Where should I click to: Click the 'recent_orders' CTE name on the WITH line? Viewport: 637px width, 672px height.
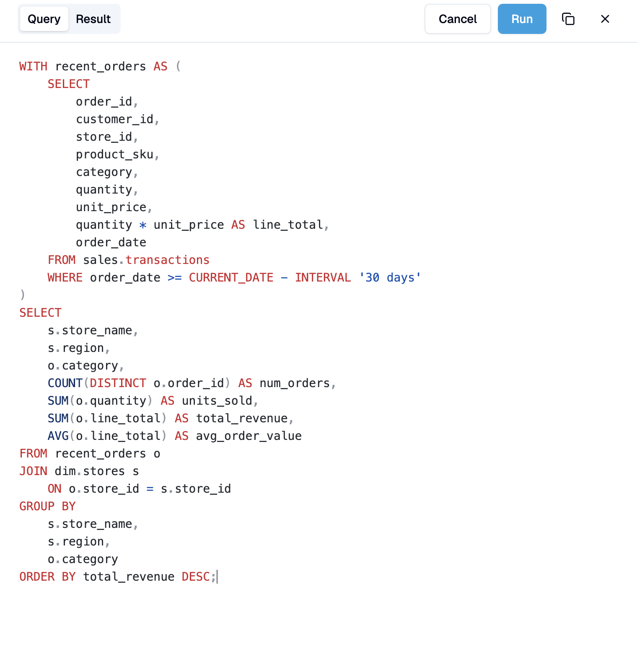coord(101,67)
